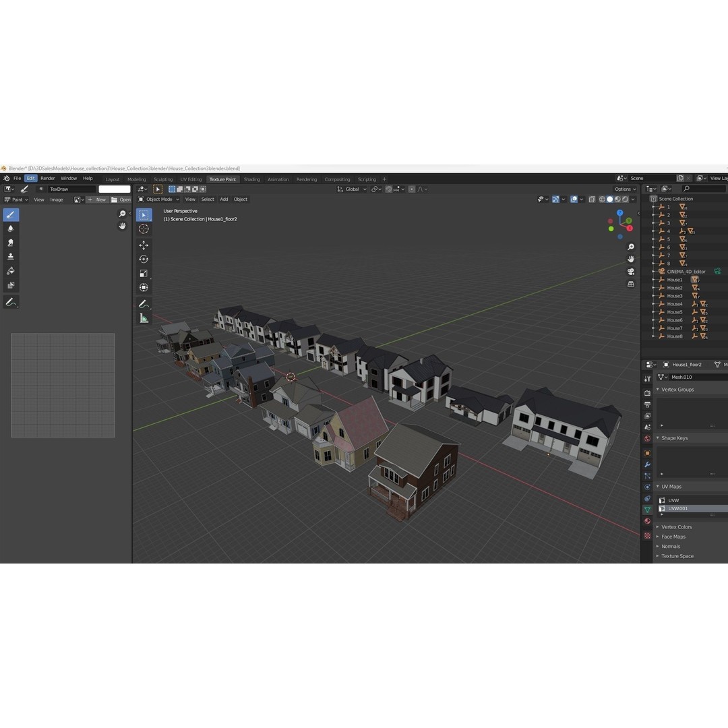
Task: Click the image editor zoom magnifier icon
Action: 122,214
